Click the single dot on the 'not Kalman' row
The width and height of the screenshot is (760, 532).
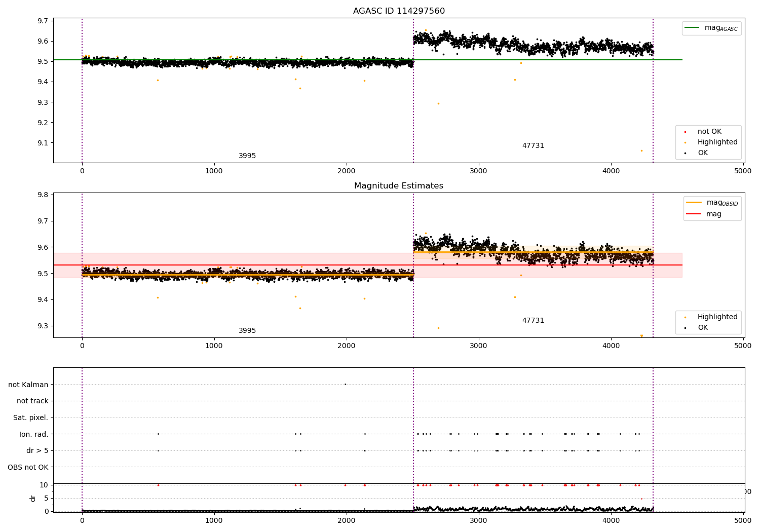pyautogui.click(x=345, y=384)
